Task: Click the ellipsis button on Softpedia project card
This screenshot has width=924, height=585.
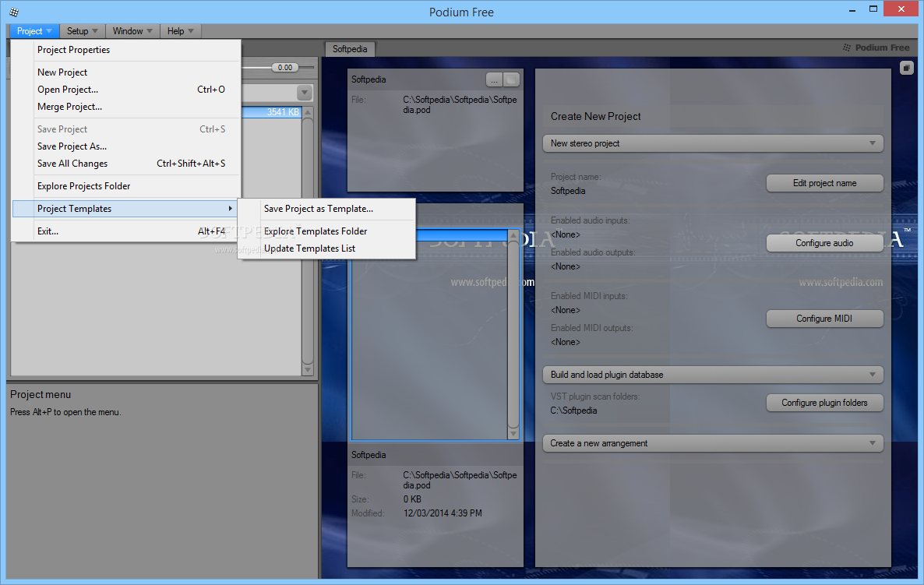Action: [x=494, y=79]
